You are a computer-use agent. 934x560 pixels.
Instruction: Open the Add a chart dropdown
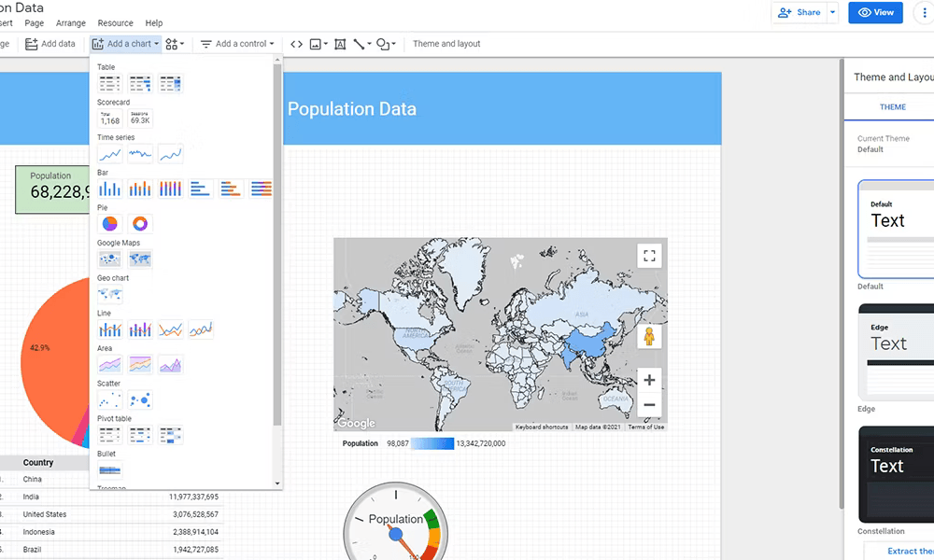click(x=126, y=44)
